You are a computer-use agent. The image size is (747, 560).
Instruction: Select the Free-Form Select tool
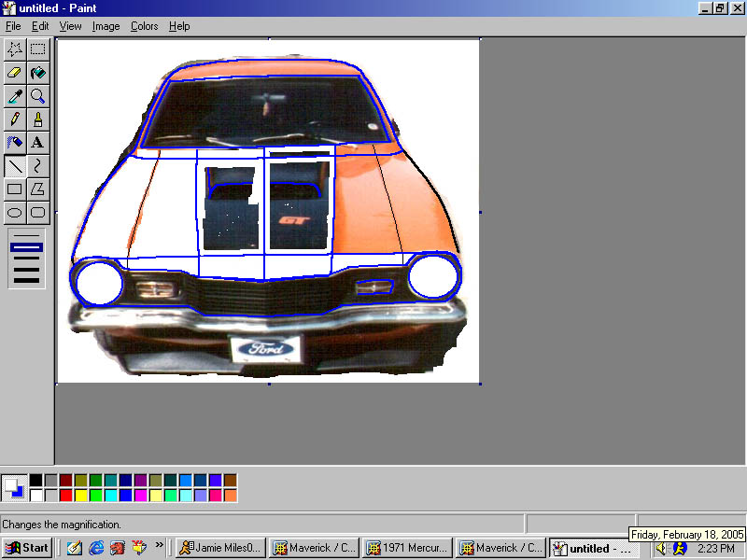(15, 49)
